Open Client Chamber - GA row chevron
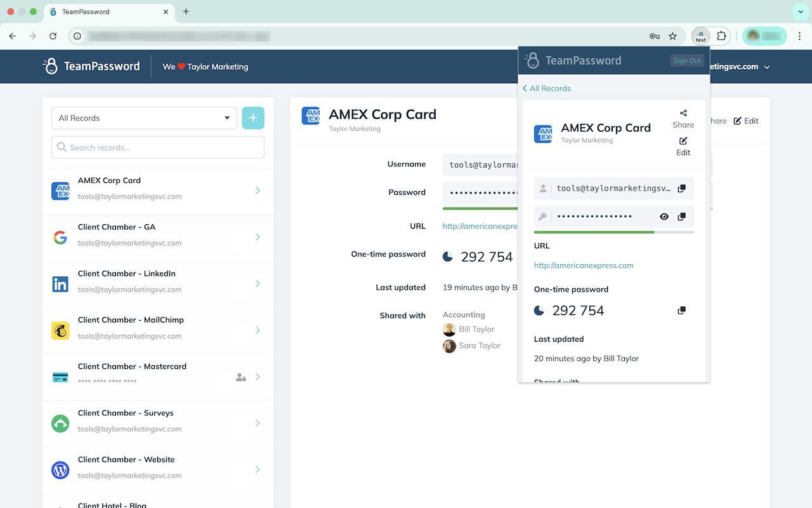812x508 pixels. [x=258, y=237]
